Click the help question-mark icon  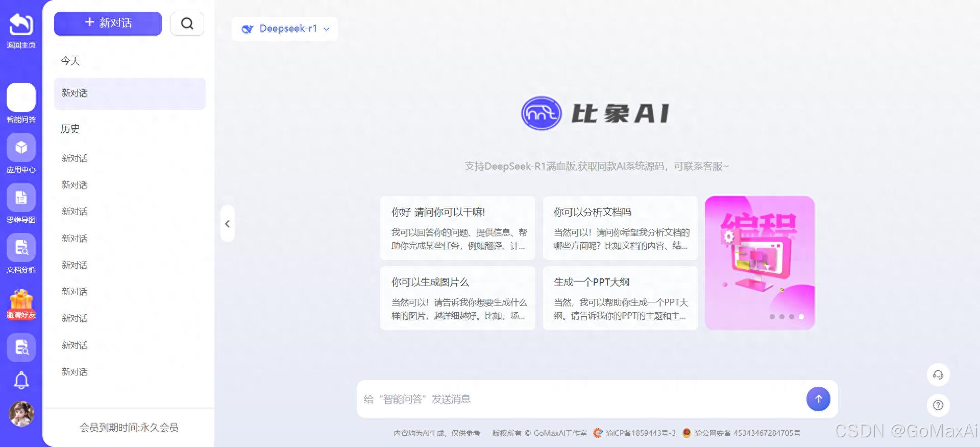pyautogui.click(x=938, y=405)
